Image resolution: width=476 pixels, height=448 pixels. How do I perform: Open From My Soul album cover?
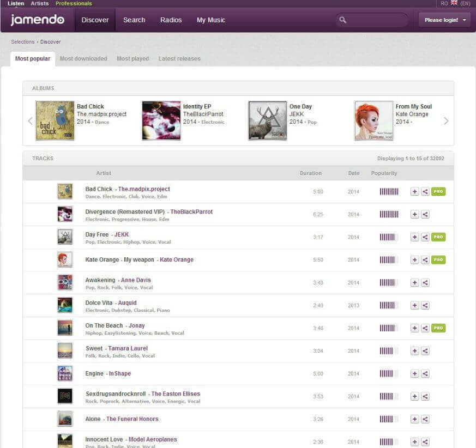pos(373,120)
